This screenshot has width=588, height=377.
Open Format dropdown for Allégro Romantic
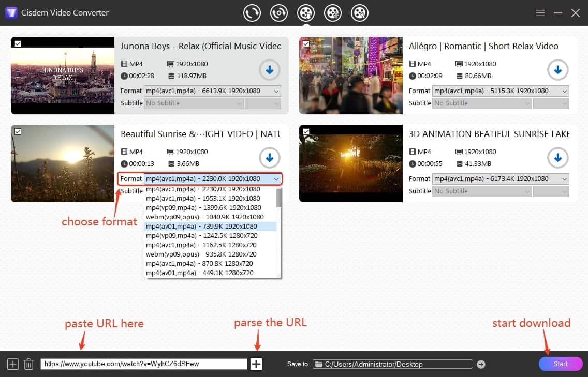tap(501, 91)
